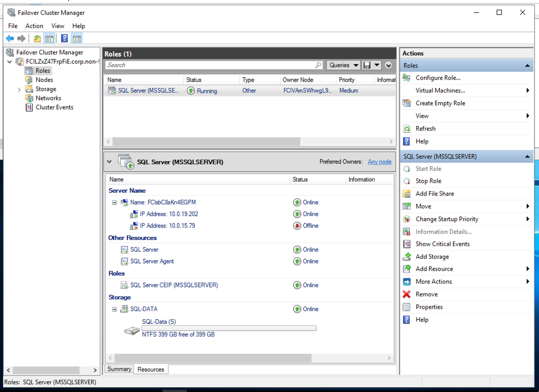Viewport: 539px width, 392px height.
Task: Click the Up one level folder icon
Action: 37,39
